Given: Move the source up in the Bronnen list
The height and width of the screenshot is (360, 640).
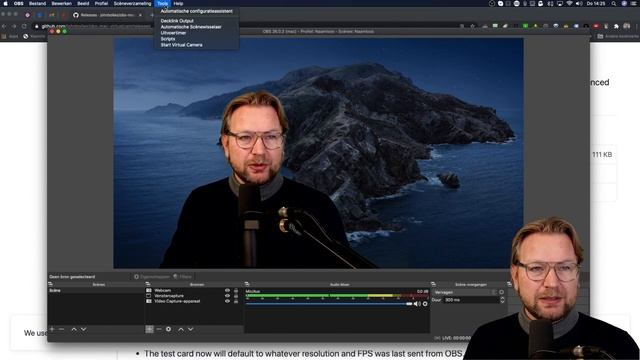Looking at the screenshot, I should click(x=181, y=329).
